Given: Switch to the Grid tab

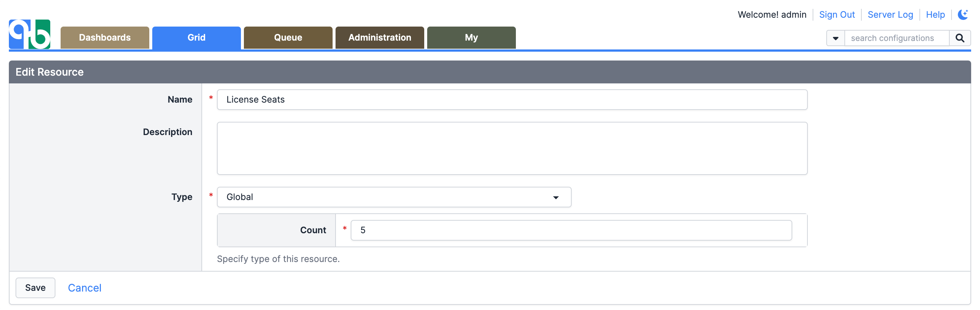Looking at the screenshot, I should (x=196, y=38).
